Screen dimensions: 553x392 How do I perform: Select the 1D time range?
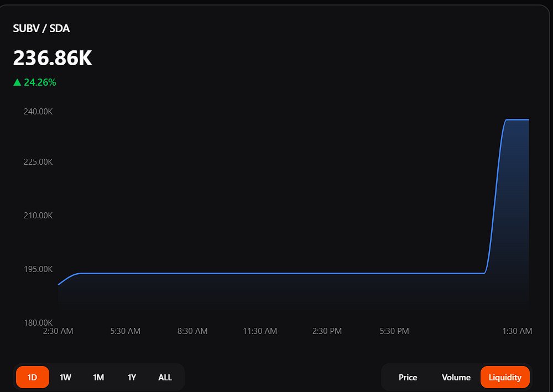(x=33, y=377)
